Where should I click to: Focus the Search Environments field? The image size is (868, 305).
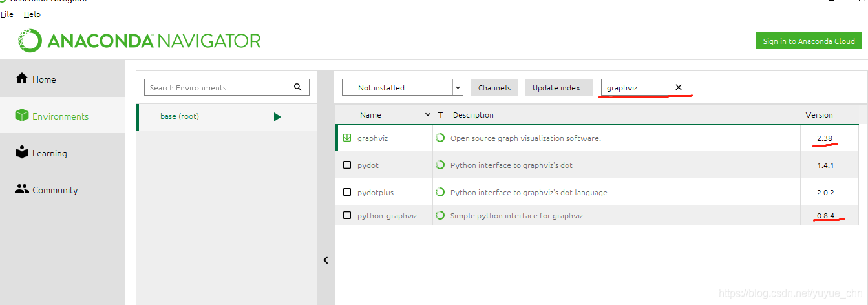click(x=226, y=87)
